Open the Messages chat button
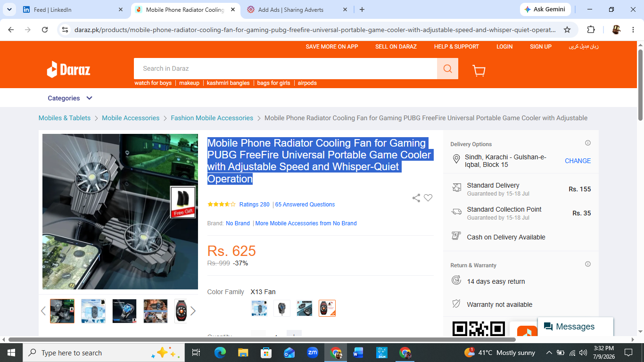 (x=576, y=327)
